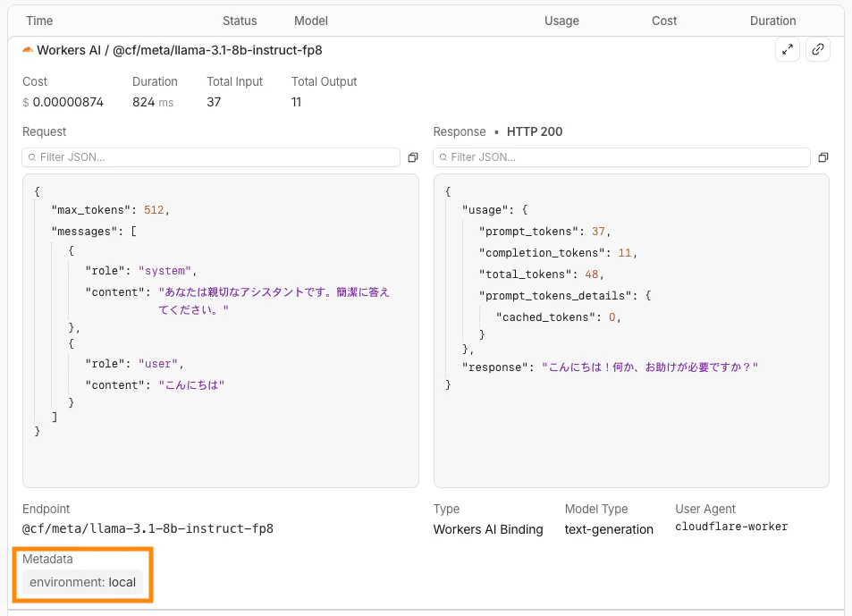This screenshot has height=616, width=852.
Task: Click the environment: local metadata tag
Action: (82, 582)
